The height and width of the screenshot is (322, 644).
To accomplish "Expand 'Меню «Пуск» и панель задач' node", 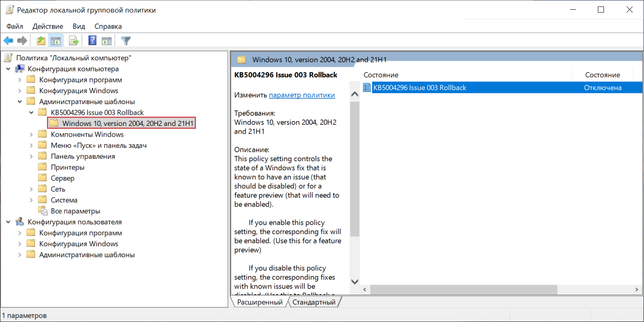I will [31, 145].
